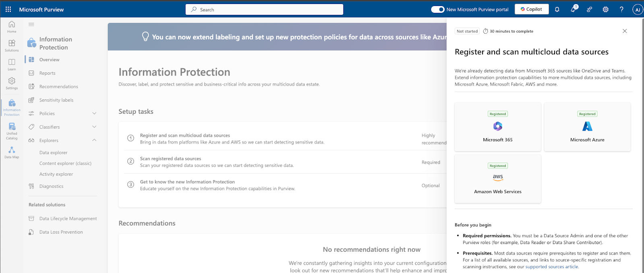Image resolution: width=644 pixels, height=273 pixels.
Task: Click the Diagnostics icon in the sidebar
Action: point(31,186)
